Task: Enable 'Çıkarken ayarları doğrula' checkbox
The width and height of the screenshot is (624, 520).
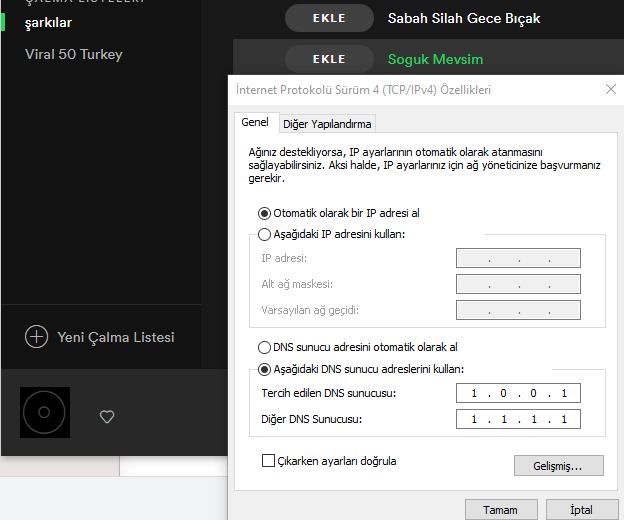Action: click(268, 461)
